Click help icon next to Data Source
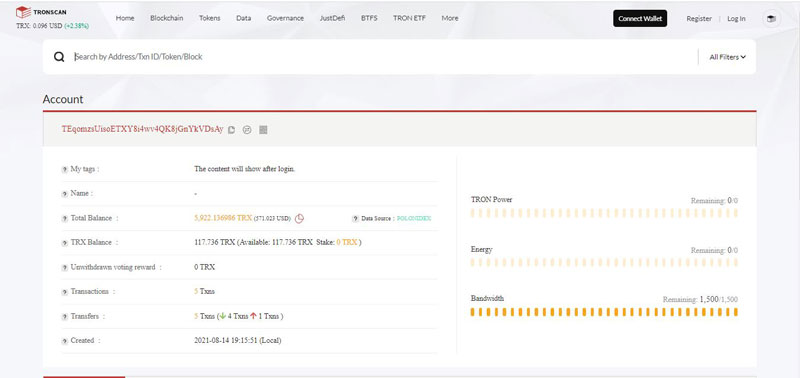 (x=355, y=219)
